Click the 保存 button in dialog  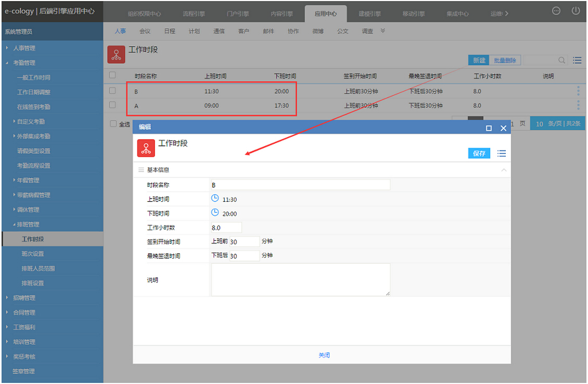click(479, 153)
